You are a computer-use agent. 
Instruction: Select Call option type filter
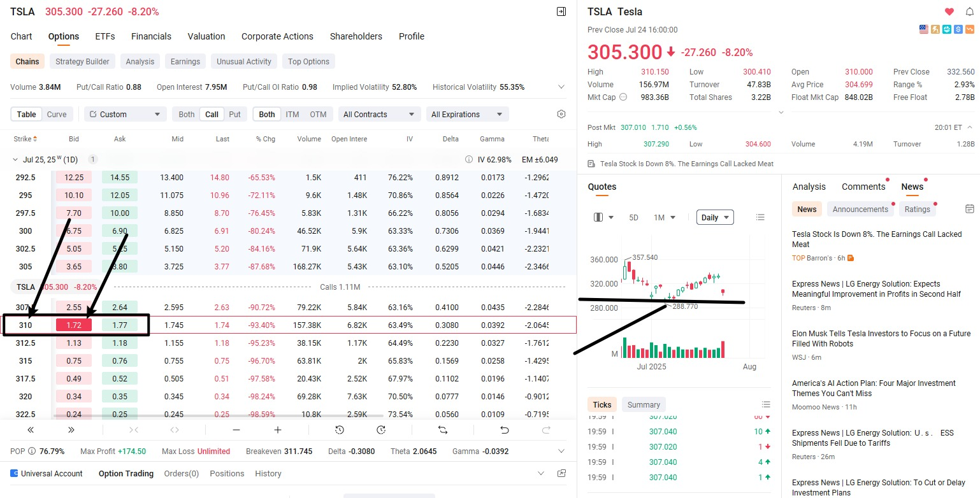pyautogui.click(x=212, y=114)
